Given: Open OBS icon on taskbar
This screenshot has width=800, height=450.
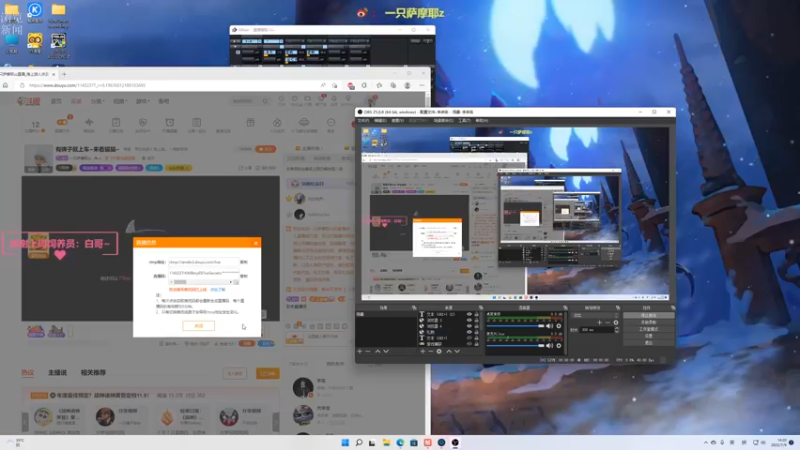Looking at the screenshot, I should 455,442.
